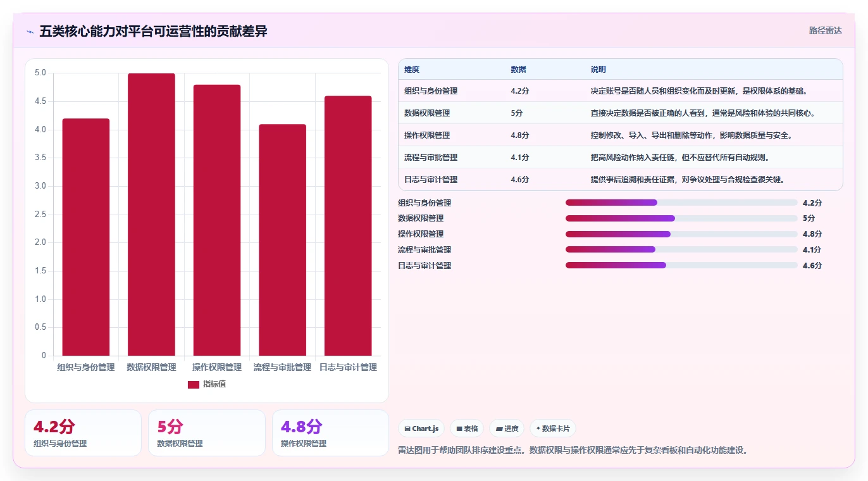Click the 操作权限管理 x-axis label
This screenshot has height=481, width=868.
coord(217,367)
